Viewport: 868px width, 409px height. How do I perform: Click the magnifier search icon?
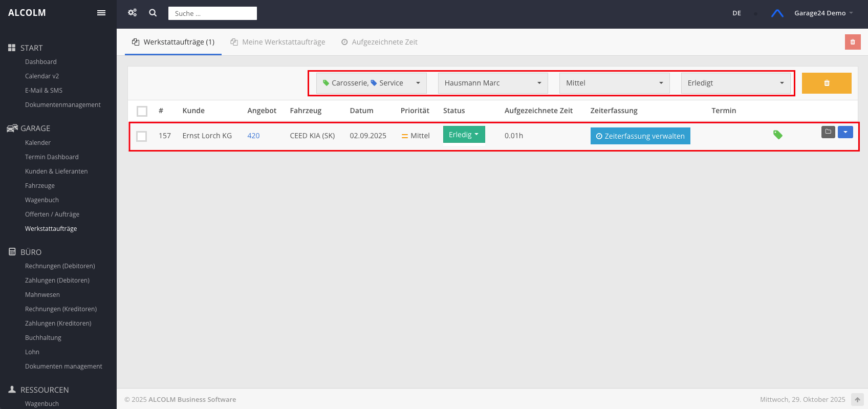pos(153,13)
